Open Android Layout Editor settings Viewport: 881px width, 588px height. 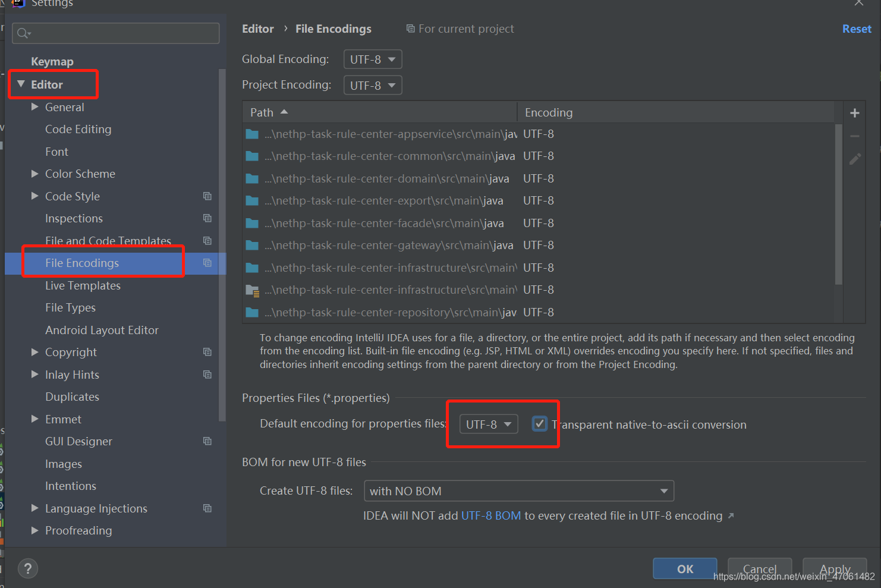[x=102, y=330]
